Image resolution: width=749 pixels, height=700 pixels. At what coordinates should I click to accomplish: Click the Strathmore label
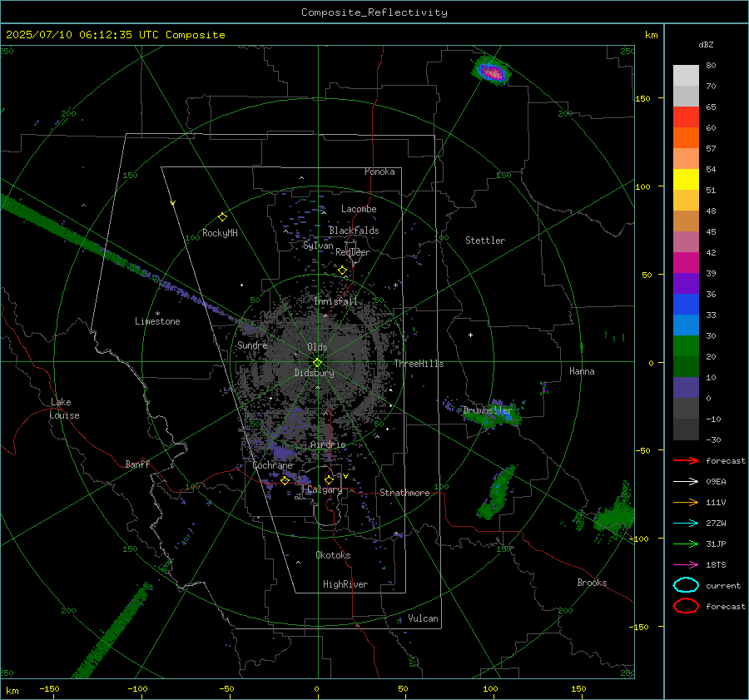pos(405,493)
